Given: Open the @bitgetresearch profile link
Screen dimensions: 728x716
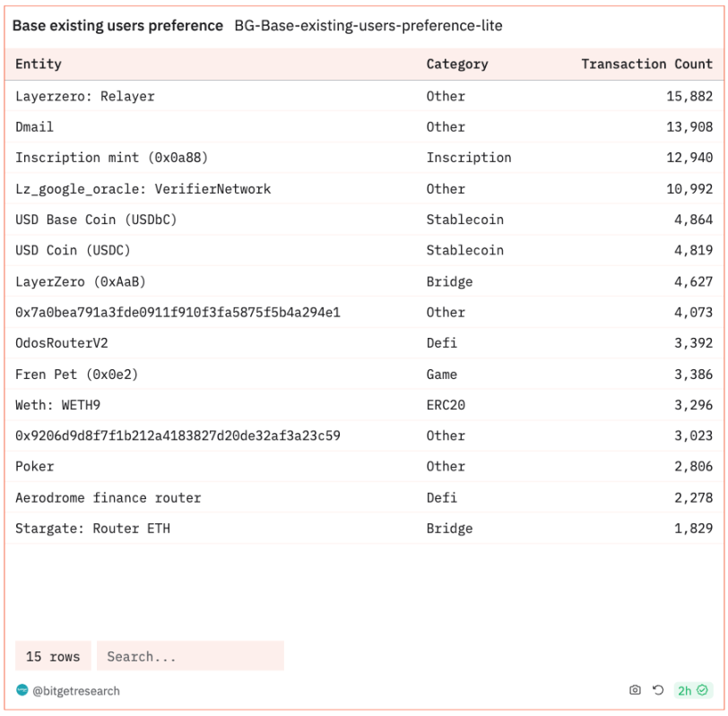Looking at the screenshot, I should pyautogui.click(x=76, y=691).
